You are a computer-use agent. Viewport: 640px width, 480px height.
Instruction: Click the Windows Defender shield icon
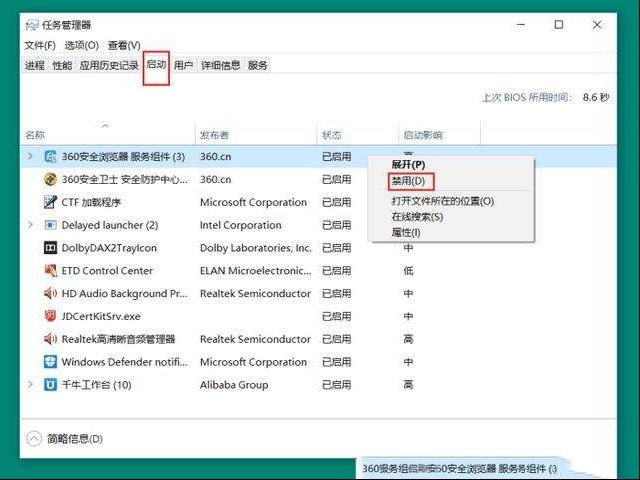(x=50, y=362)
